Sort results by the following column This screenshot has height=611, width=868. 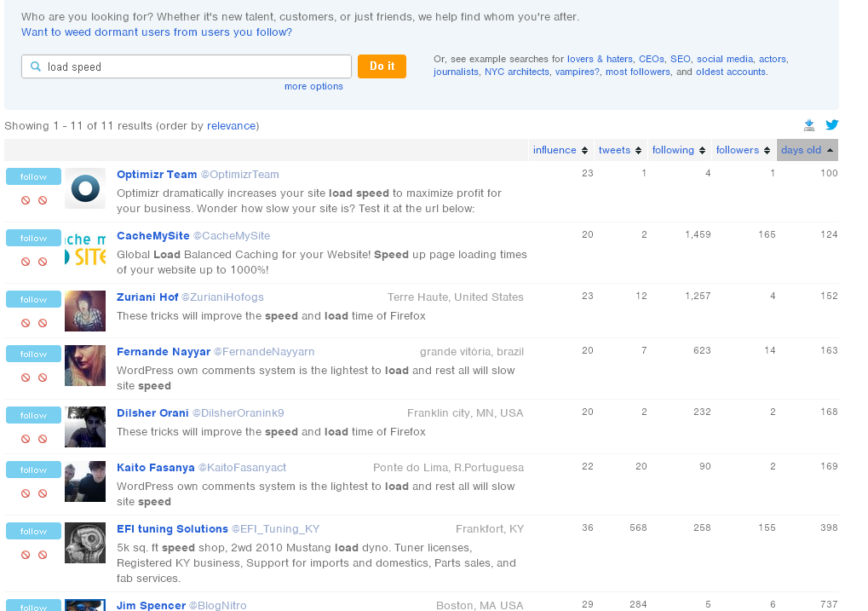pos(679,150)
